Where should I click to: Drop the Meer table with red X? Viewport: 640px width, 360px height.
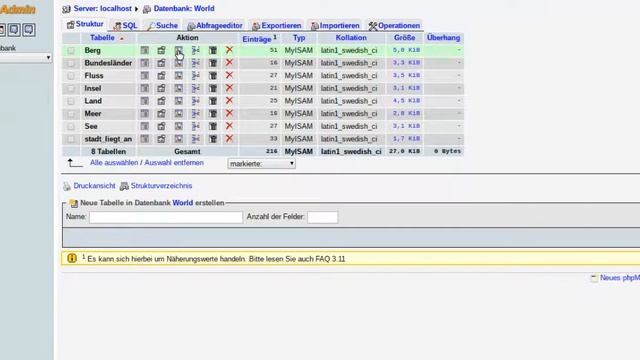click(229, 113)
